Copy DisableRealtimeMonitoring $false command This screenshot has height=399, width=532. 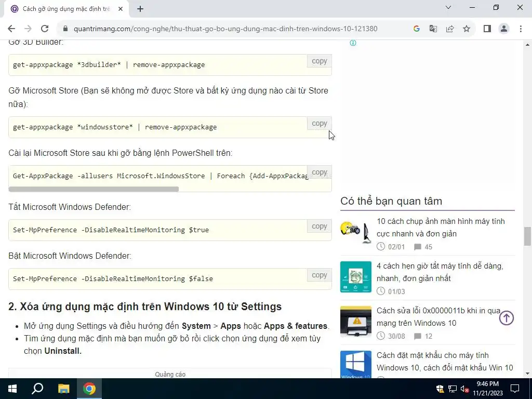320,275
